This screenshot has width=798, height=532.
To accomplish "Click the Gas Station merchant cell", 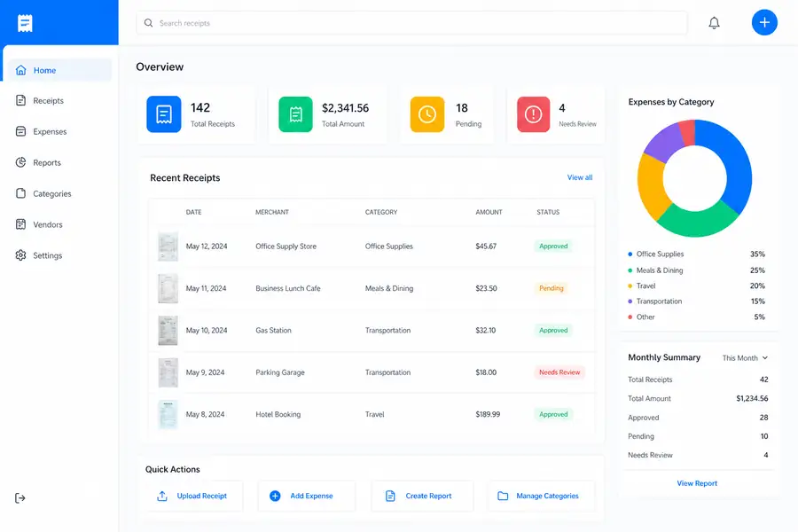I will pyautogui.click(x=273, y=331).
